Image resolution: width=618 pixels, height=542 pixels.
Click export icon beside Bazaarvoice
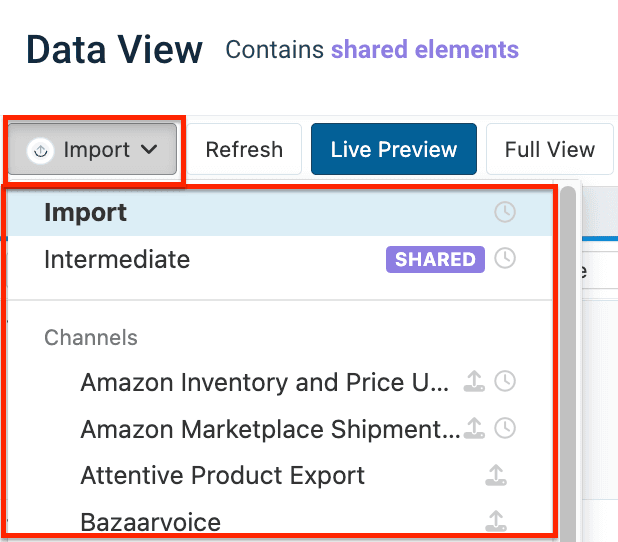(x=495, y=521)
